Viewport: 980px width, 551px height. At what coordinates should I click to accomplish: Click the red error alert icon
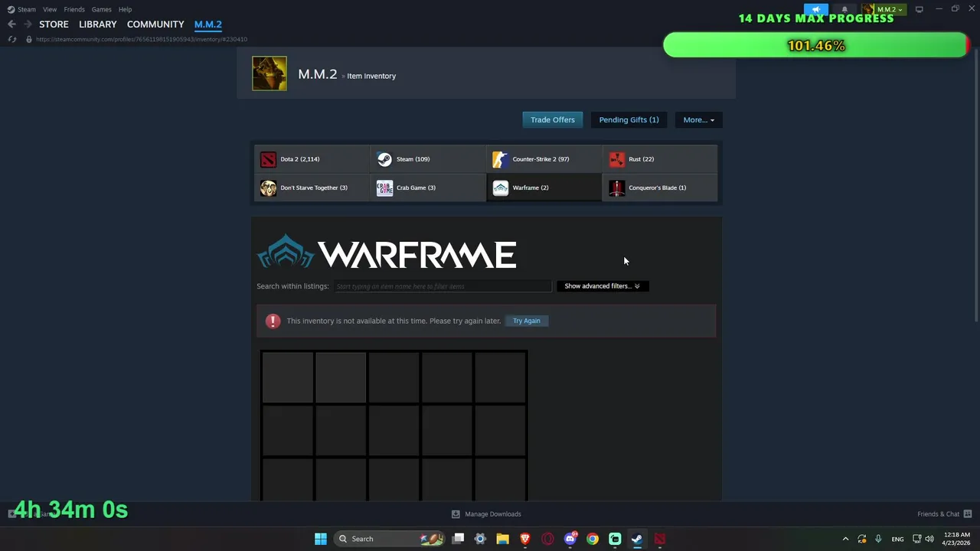[x=273, y=321]
